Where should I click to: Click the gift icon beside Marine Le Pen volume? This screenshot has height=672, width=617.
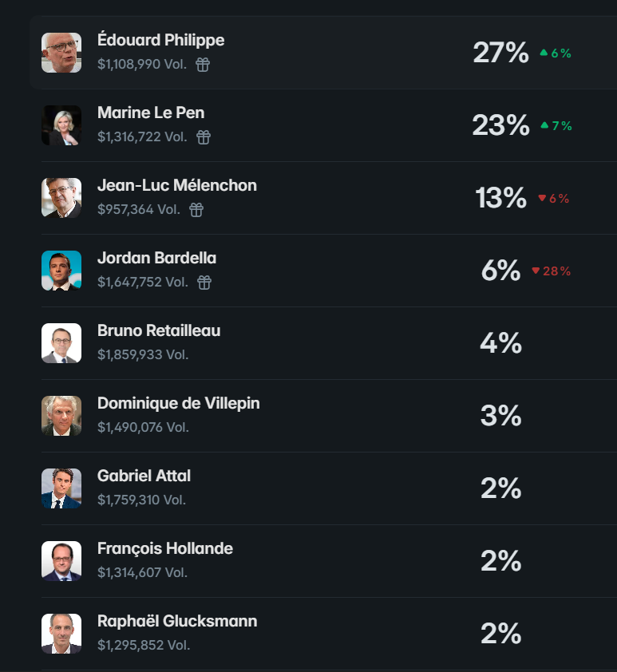coord(204,137)
